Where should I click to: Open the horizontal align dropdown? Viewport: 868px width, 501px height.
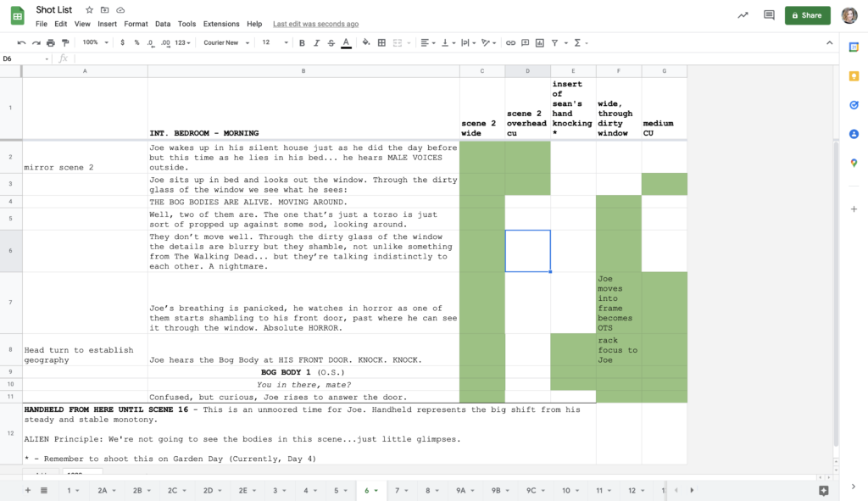(428, 42)
